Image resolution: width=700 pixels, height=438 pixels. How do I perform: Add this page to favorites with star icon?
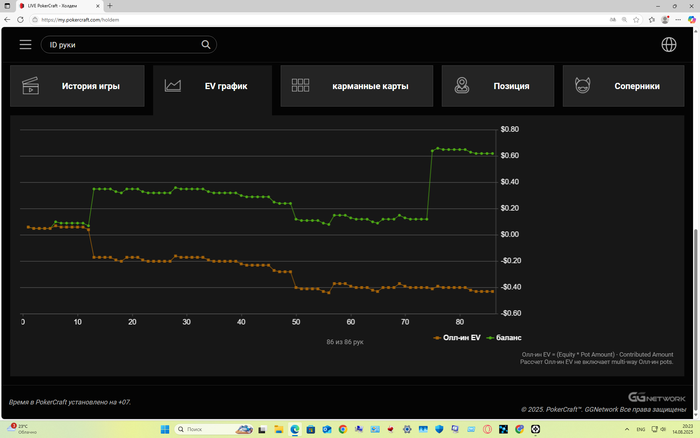click(636, 20)
